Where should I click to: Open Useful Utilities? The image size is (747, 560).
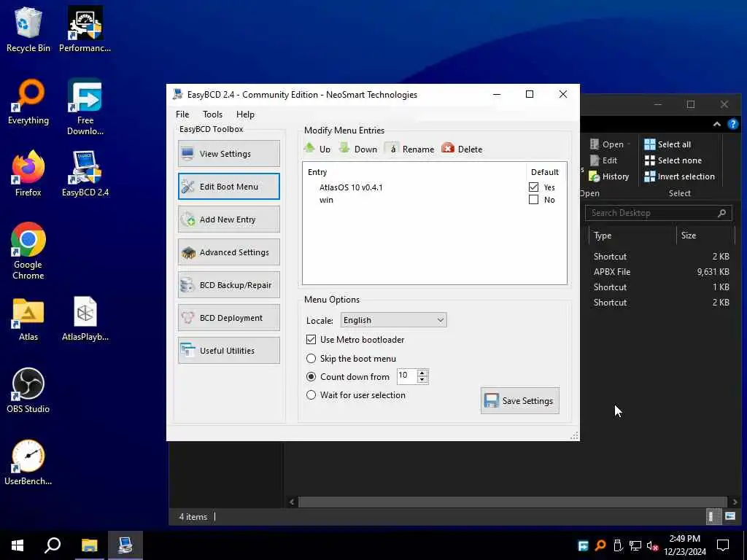[x=228, y=351]
